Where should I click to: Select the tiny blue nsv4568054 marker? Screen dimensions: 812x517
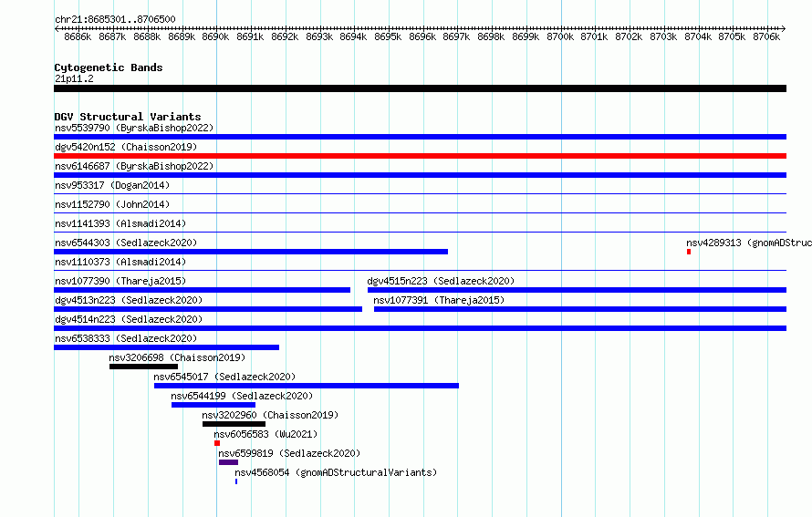coord(236,481)
